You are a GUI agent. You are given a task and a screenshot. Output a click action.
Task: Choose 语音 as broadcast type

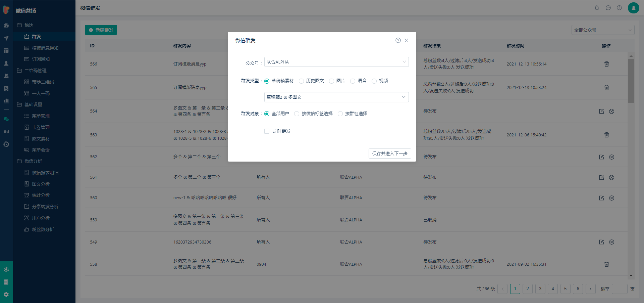point(353,81)
